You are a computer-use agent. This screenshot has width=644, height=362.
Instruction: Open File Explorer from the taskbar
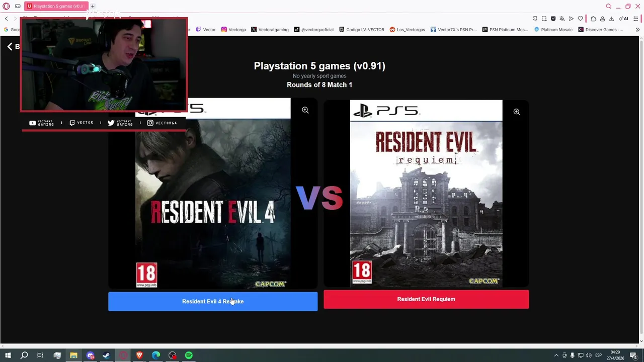[x=73, y=355]
